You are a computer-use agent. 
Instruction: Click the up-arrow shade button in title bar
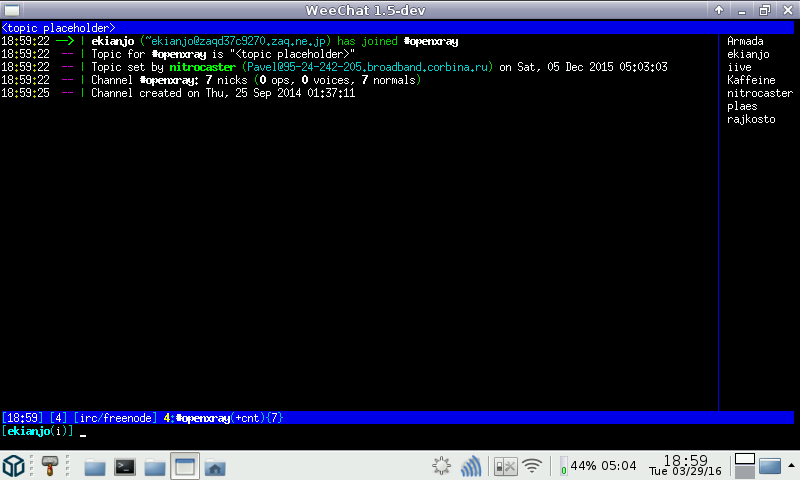pos(719,10)
